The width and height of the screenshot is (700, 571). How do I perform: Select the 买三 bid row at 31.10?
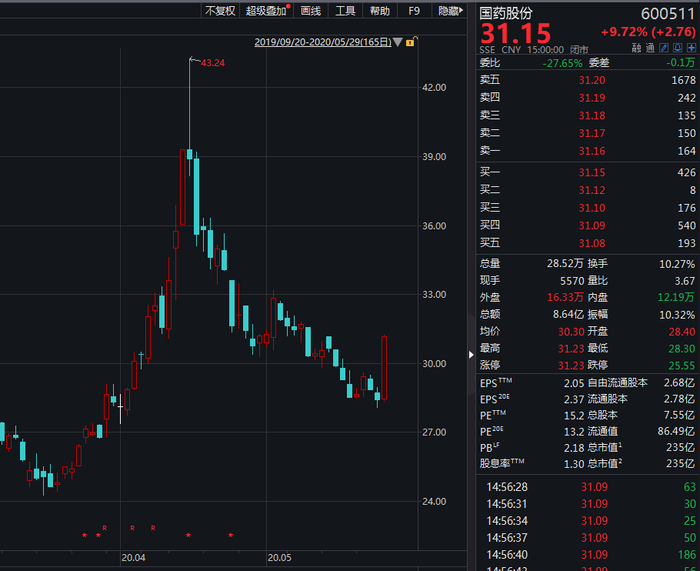[x=588, y=208]
